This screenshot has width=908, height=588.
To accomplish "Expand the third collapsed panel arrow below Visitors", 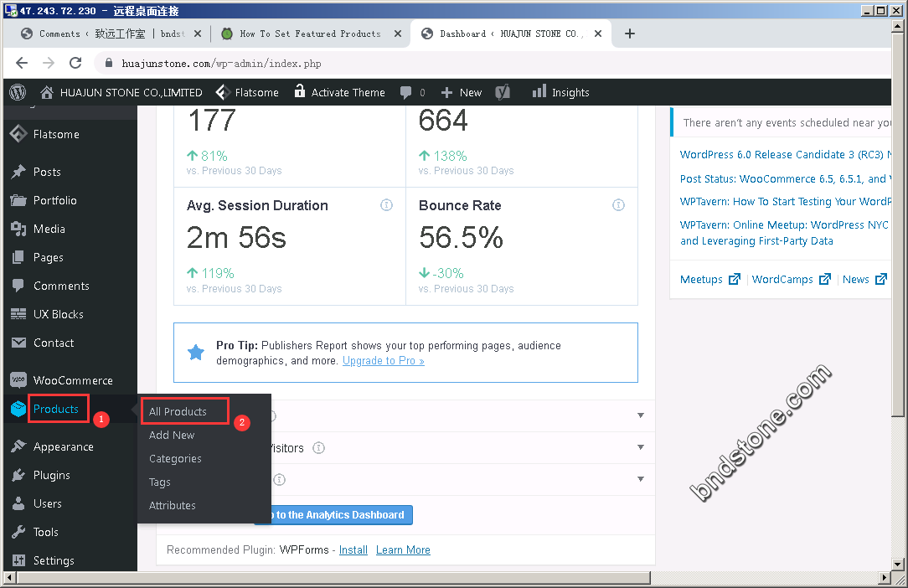I will tap(641, 479).
